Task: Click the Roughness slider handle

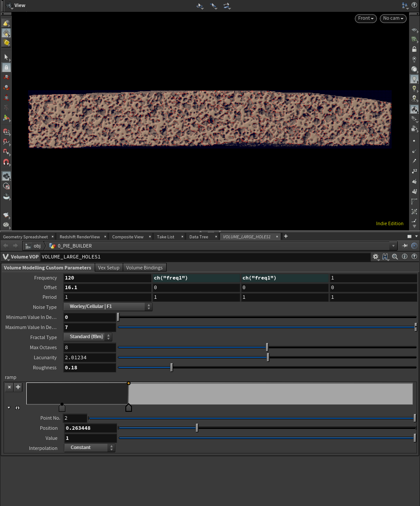Action: [x=171, y=368]
